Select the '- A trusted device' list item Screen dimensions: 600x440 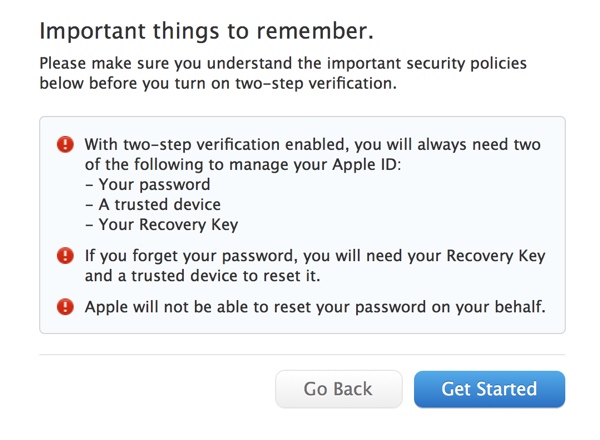152,205
